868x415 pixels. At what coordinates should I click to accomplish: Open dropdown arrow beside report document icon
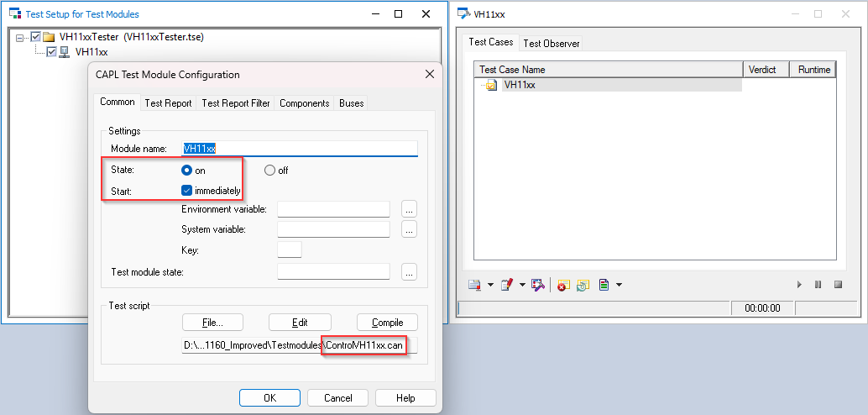(619, 286)
